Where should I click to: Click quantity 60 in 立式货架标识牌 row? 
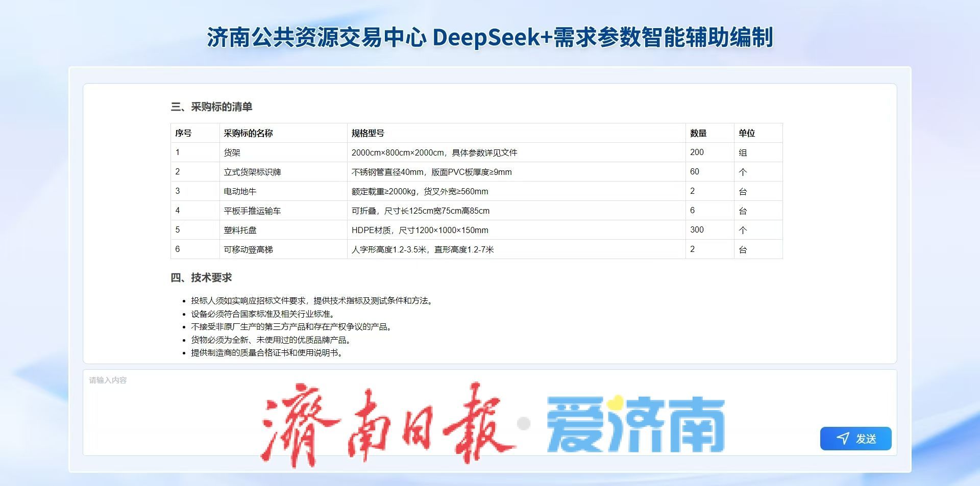point(695,171)
